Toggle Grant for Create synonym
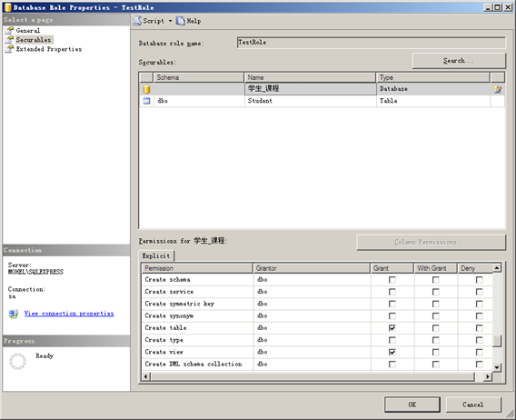 coord(392,315)
